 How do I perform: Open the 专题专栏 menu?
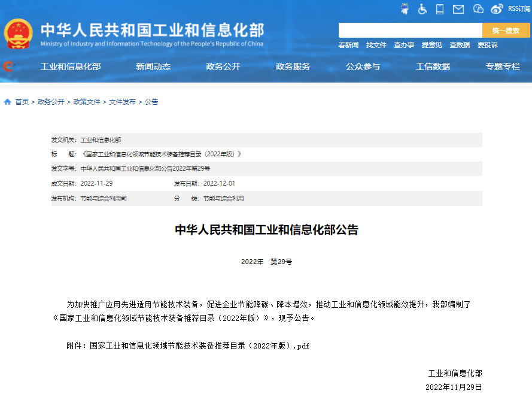click(503, 66)
